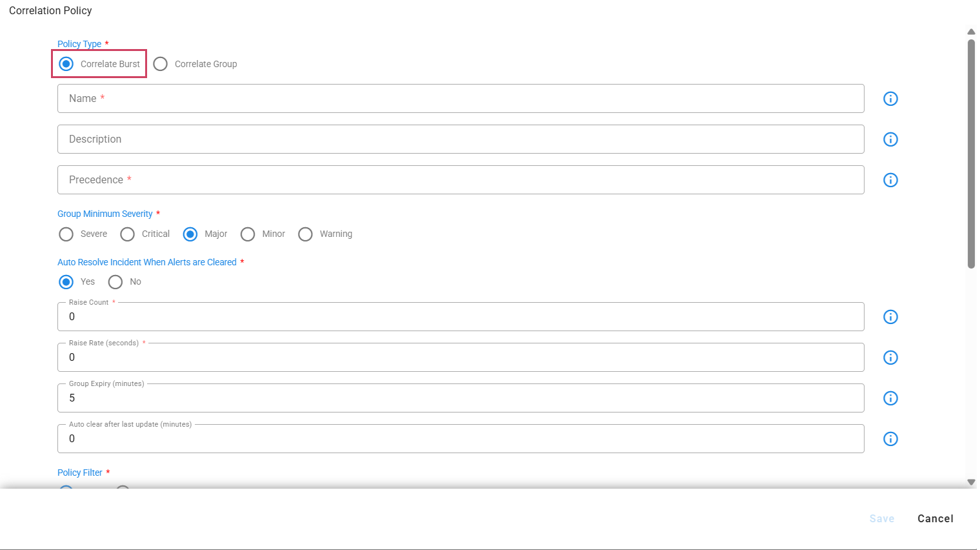This screenshot has height=550, width=980.
Task: Set auto resolve incident to No
Action: coord(115,282)
